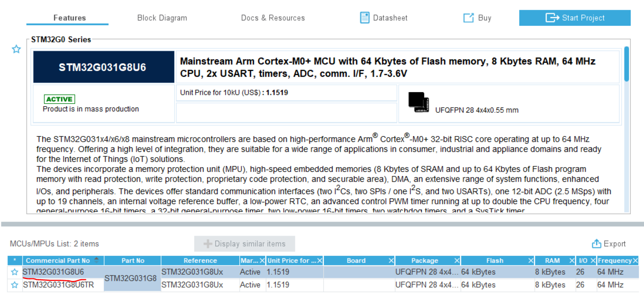The image size is (644, 308).
Task: Remove the Package column with X
Action: tap(457, 261)
